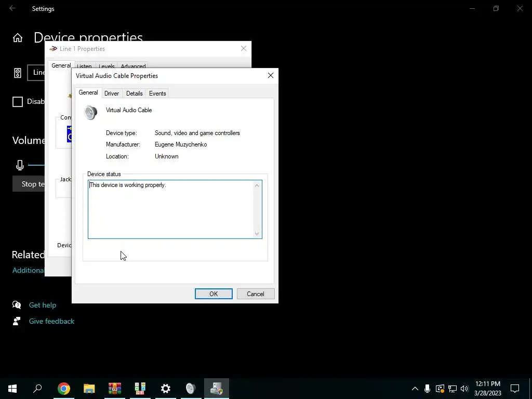Click the microphone volume icon in Settings
The width and height of the screenshot is (532, 399).
(x=20, y=165)
